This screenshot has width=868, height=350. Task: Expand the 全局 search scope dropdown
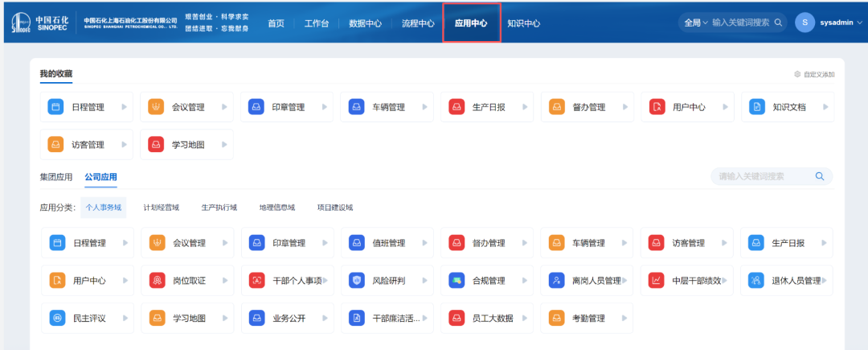[x=695, y=23]
